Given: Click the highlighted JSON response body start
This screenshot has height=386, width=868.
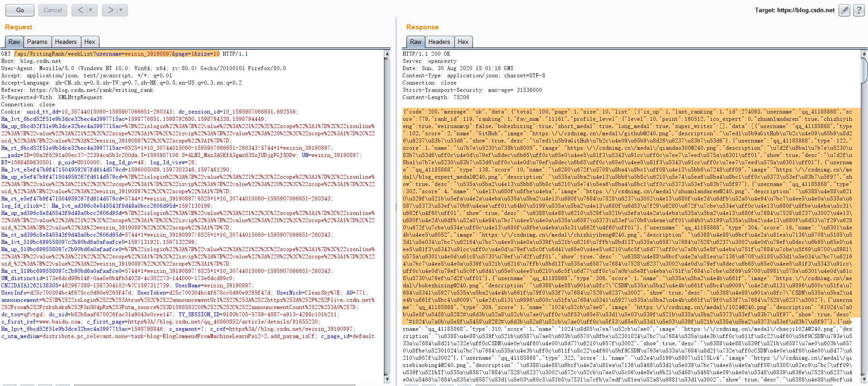Looking at the screenshot, I should coord(627,112).
